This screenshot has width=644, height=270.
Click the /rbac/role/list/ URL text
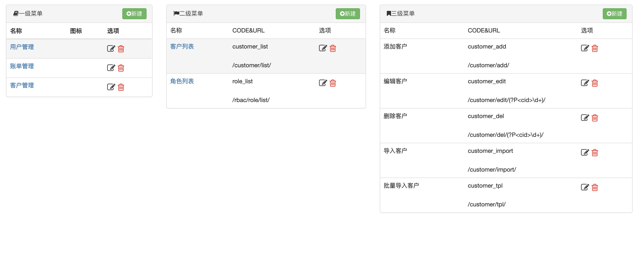(x=251, y=100)
